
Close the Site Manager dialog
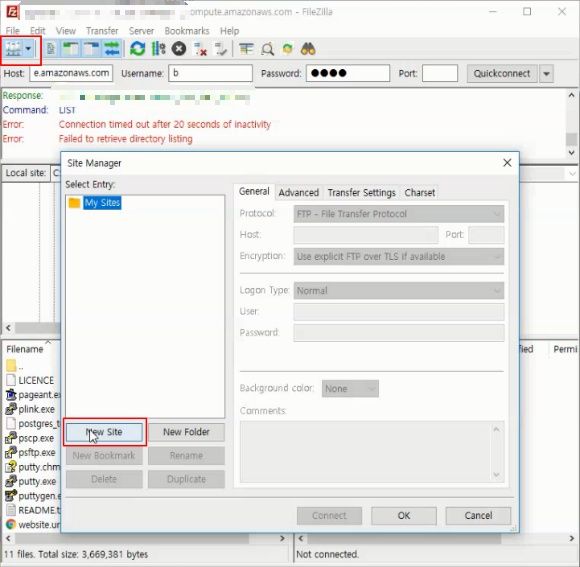[507, 163]
